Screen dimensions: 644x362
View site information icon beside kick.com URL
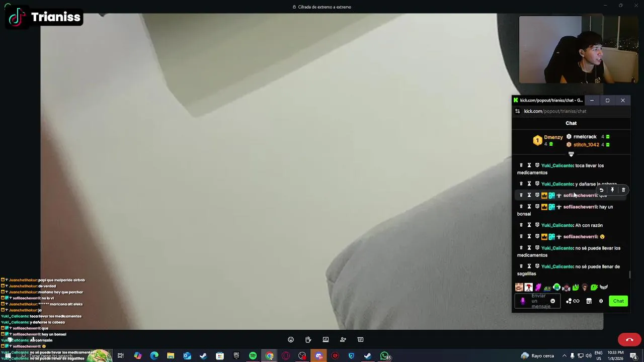(518, 111)
